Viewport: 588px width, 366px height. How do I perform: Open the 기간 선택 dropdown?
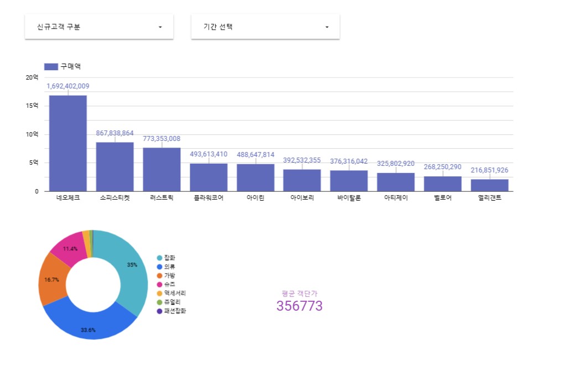click(x=266, y=27)
